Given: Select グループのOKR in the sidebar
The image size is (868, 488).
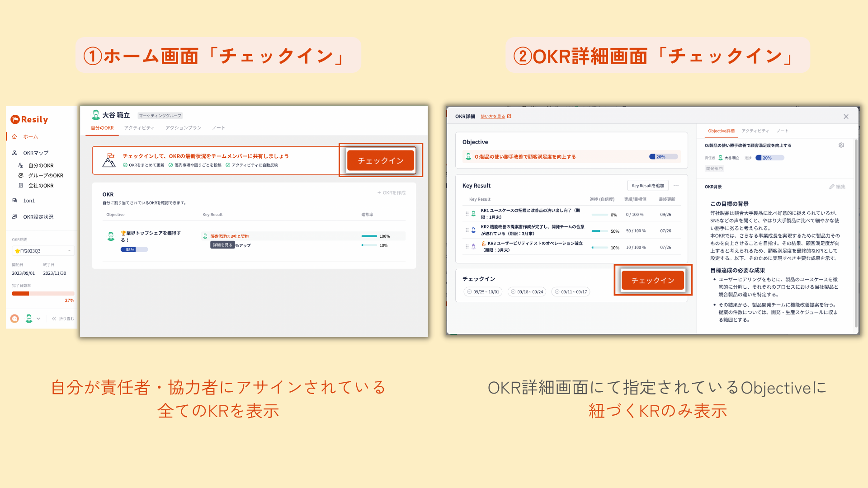Looking at the screenshot, I should [x=46, y=175].
